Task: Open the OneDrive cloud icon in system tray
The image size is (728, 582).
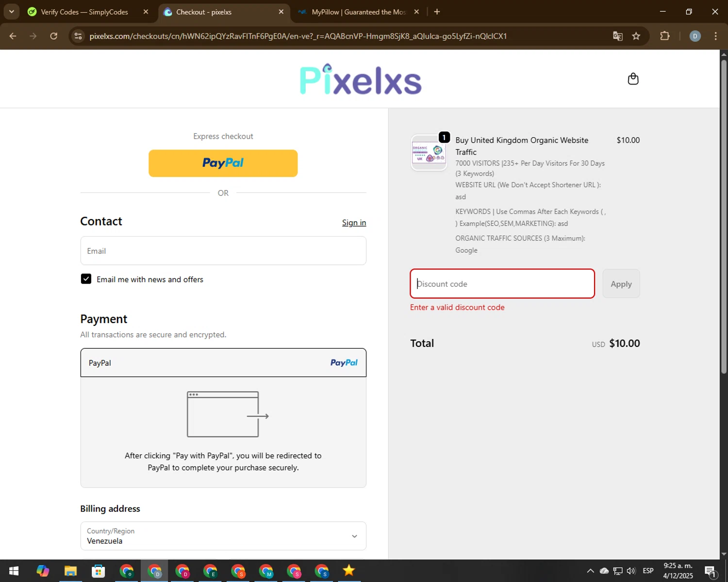Action: (x=604, y=571)
